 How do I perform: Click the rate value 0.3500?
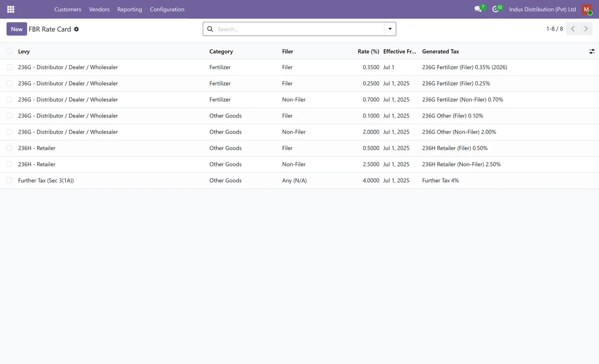pyautogui.click(x=371, y=67)
